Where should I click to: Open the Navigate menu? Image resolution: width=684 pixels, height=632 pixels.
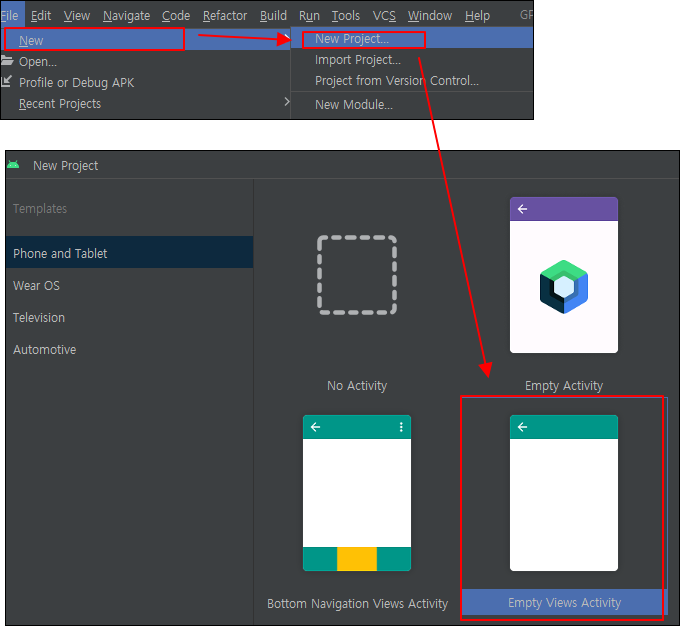click(127, 16)
